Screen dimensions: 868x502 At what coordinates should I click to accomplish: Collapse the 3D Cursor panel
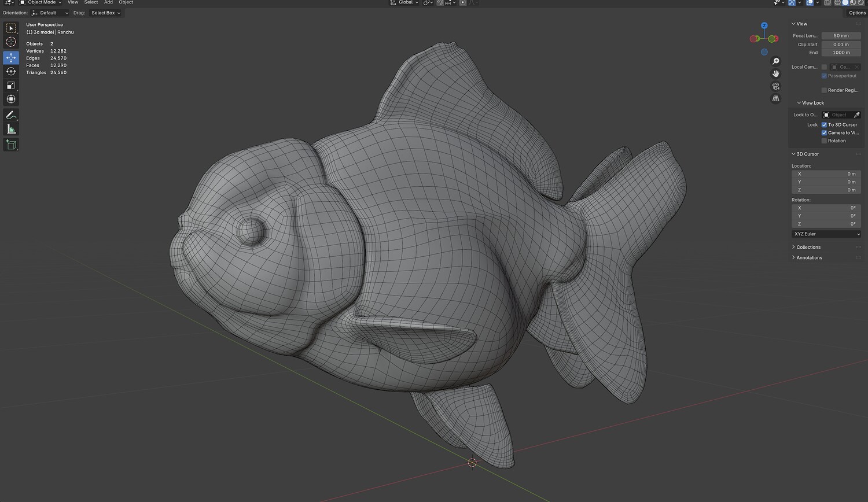coord(805,154)
